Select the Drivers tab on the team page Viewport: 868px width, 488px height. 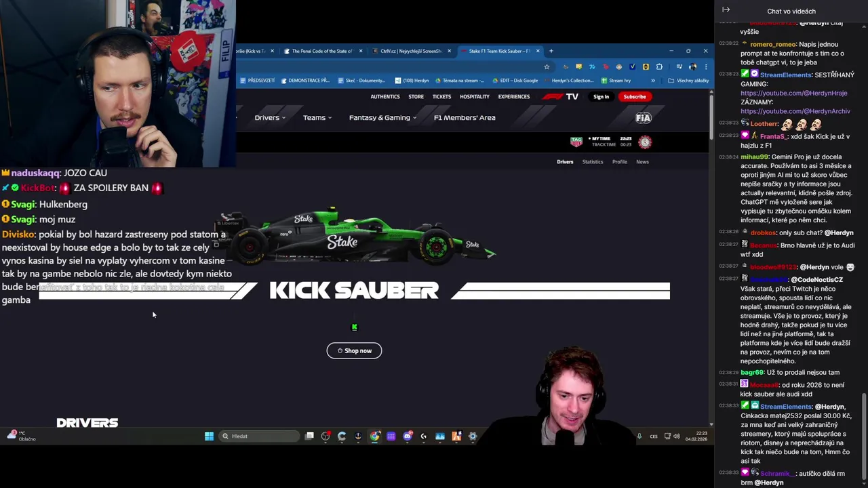(x=565, y=161)
